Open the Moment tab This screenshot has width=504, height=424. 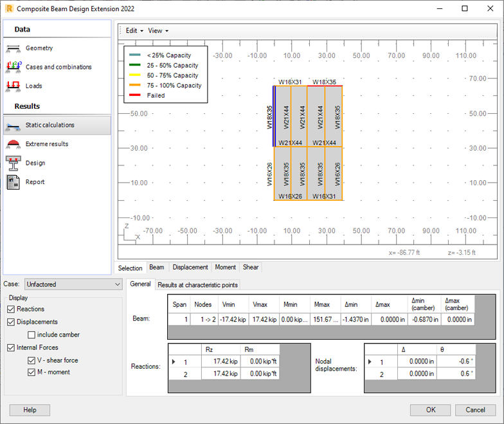point(225,268)
